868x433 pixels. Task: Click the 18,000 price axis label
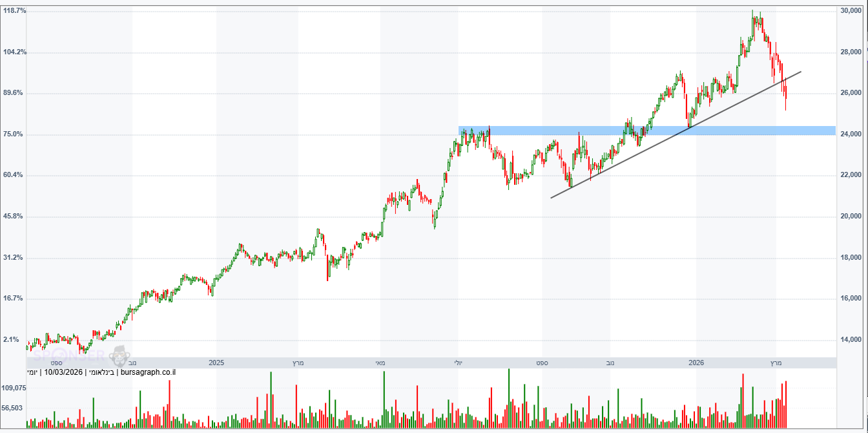[850, 258]
